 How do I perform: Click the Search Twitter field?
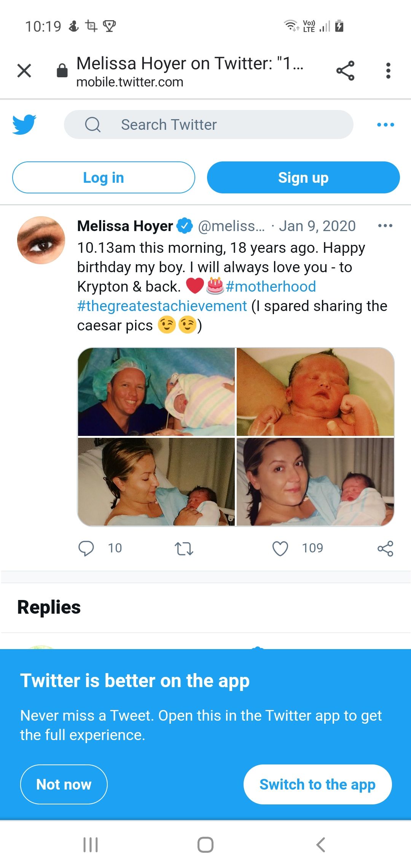[209, 124]
